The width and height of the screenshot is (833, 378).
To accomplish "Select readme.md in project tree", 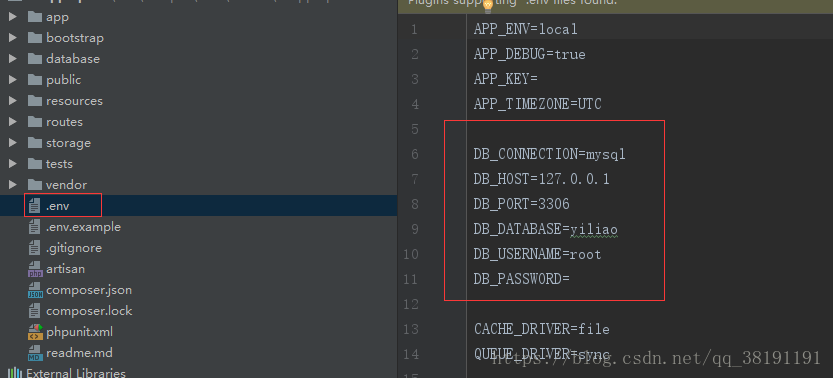I will [79, 353].
